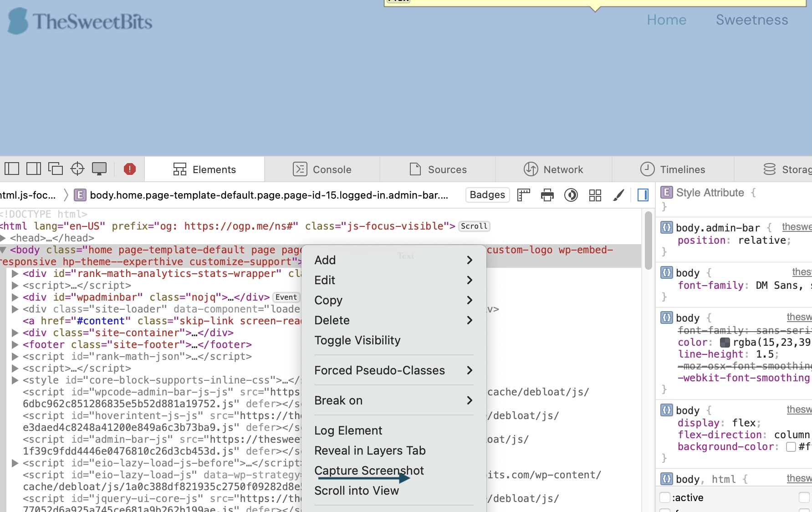Expand the wpadminbar div node
The image size is (812, 512).
(x=15, y=297)
